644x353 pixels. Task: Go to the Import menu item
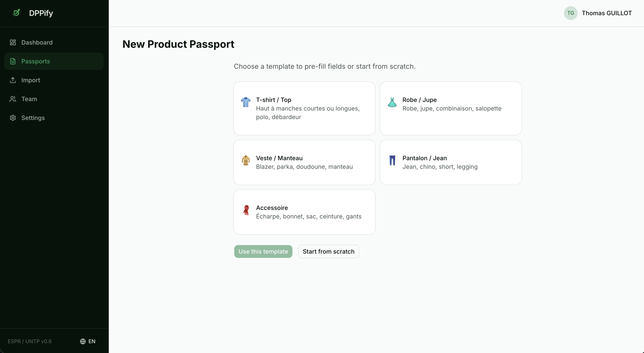[30, 80]
